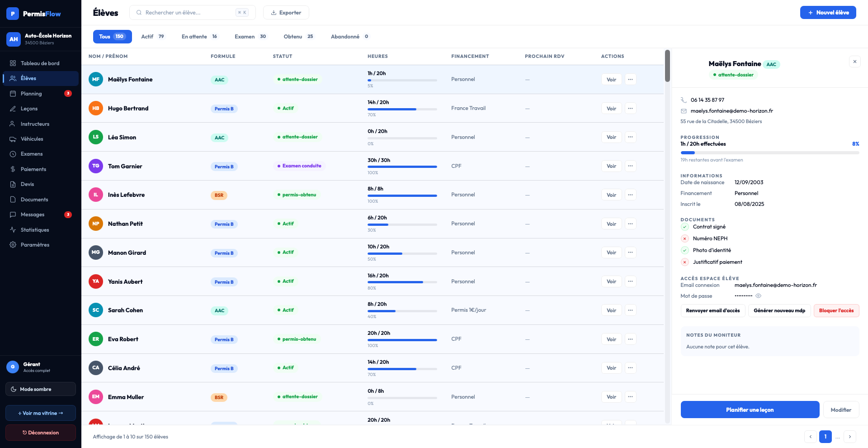The image size is (868, 448).
Task: Toggle Numéro NEPH document status
Action: pos(684,238)
